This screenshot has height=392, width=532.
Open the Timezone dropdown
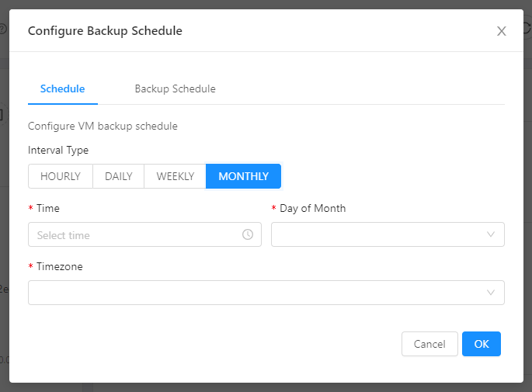coord(256,293)
